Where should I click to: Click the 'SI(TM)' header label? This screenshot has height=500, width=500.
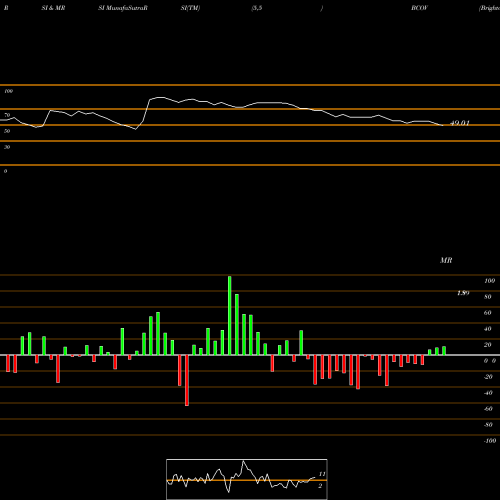tap(190, 8)
